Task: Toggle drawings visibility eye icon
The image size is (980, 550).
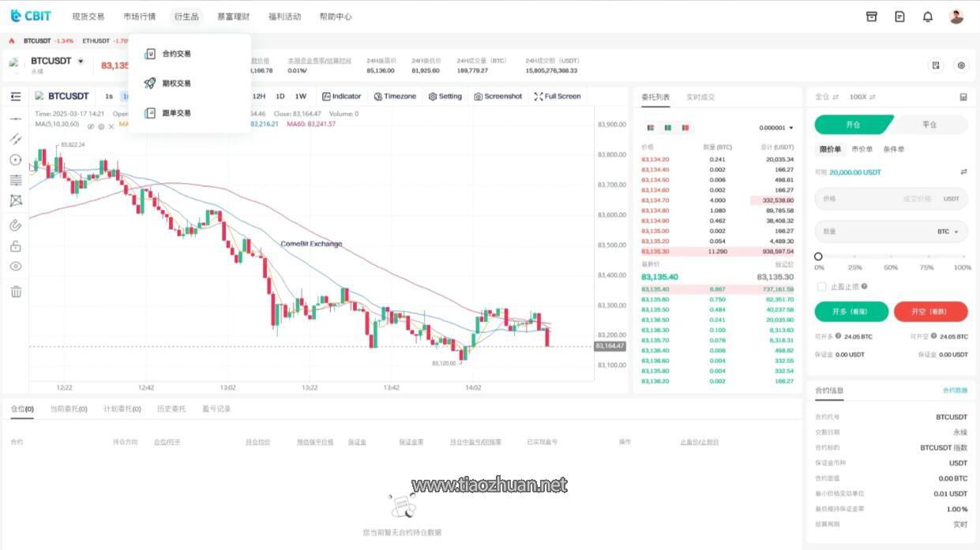Action: (x=16, y=266)
